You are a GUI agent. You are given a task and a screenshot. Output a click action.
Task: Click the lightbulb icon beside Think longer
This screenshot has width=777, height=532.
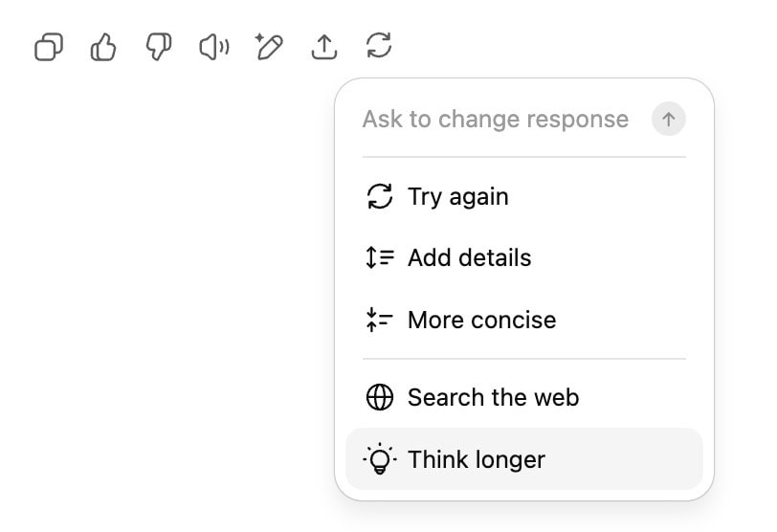click(380, 459)
